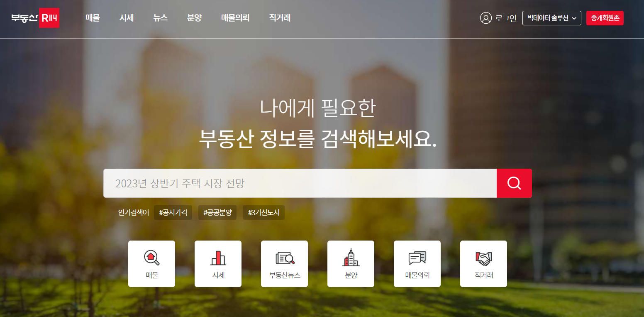Open the 매물의뢰 speech bubble icon
Screen dimensions: 644x317
(417, 263)
